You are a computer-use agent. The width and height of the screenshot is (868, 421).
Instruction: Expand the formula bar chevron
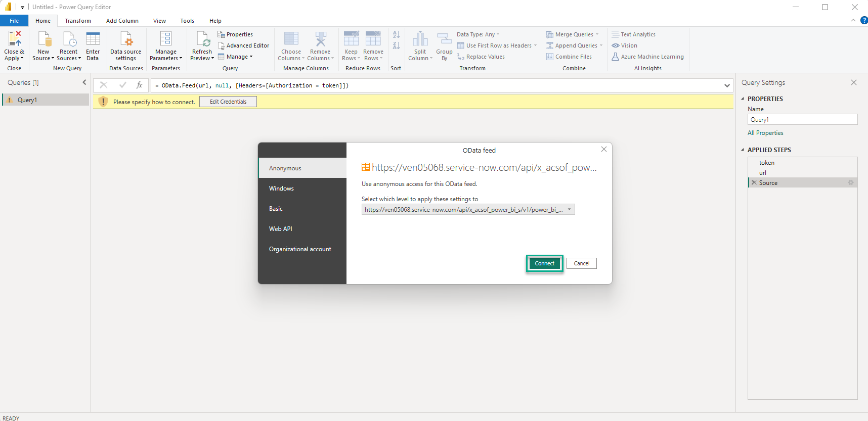tap(727, 85)
